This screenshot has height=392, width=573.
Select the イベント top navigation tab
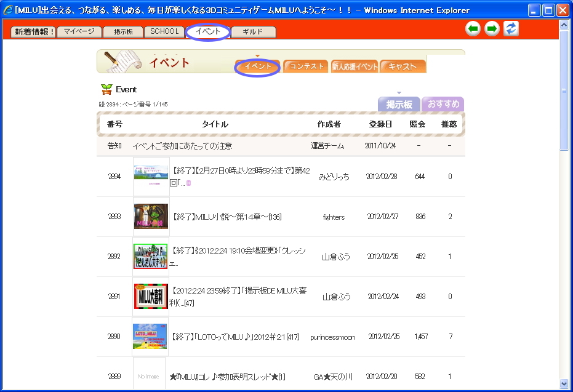pos(208,32)
